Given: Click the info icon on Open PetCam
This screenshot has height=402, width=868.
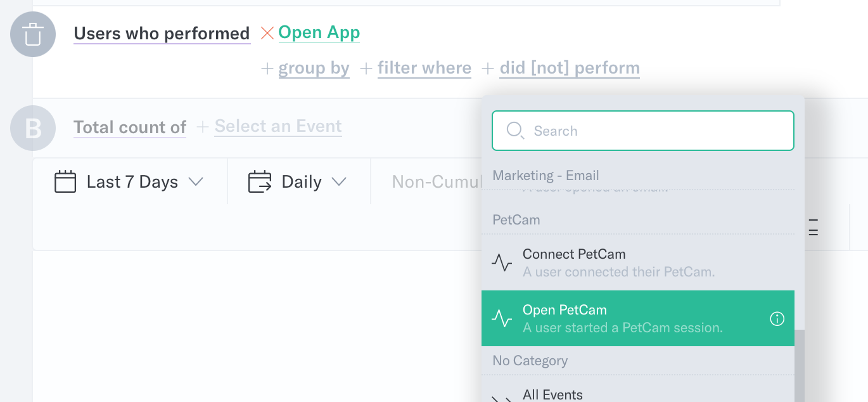Looking at the screenshot, I should click(777, 319).
